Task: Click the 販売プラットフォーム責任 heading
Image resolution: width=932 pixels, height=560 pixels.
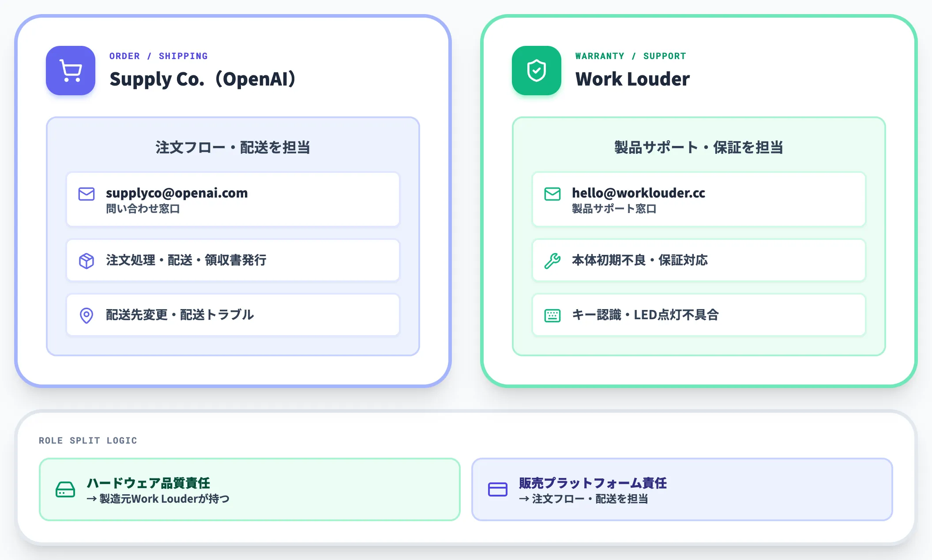Action: pyautogui.click(x=593, y=483)
